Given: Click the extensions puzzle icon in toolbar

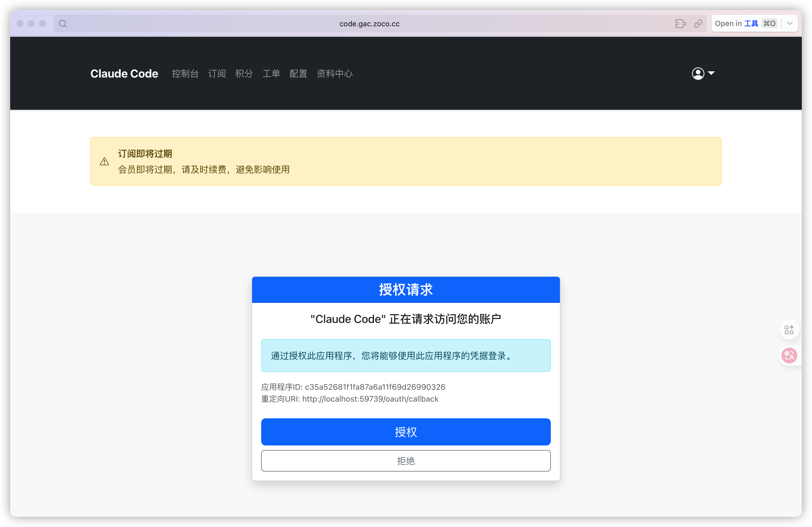Looking at the screenshot, I should tap(680, 23).
